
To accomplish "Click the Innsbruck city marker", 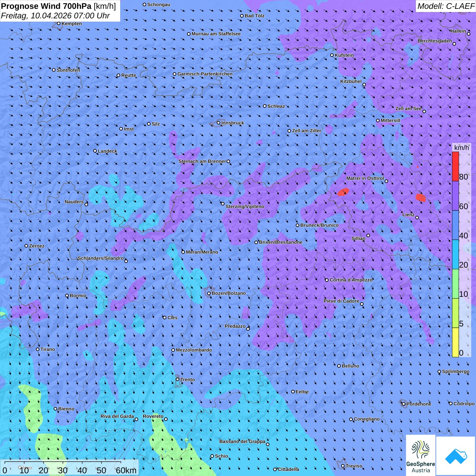I will [219, 123].
